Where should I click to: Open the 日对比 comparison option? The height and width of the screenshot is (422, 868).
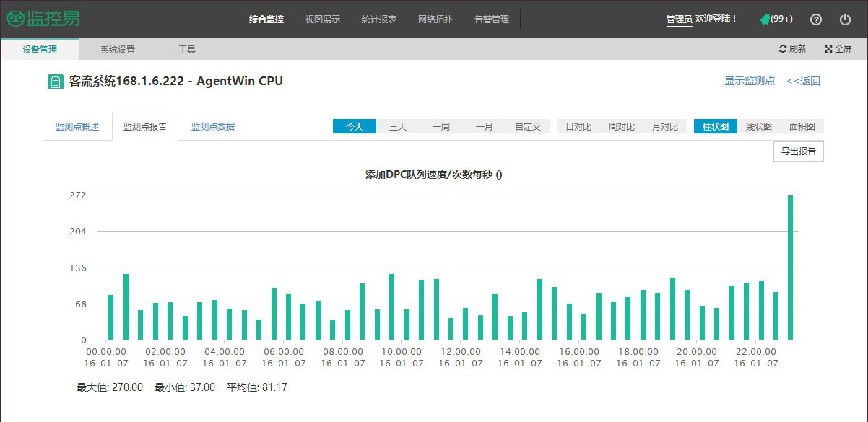578,126
